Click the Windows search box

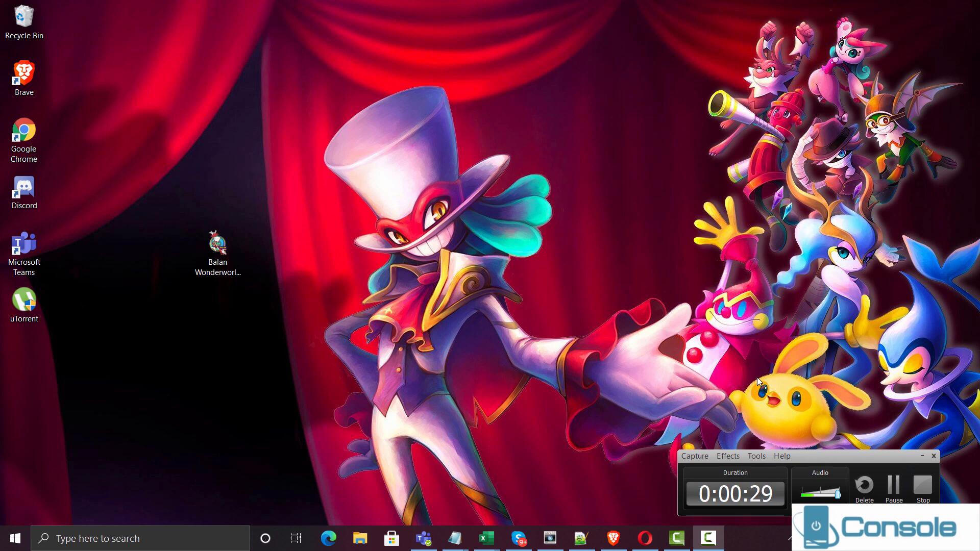(140, 538)
